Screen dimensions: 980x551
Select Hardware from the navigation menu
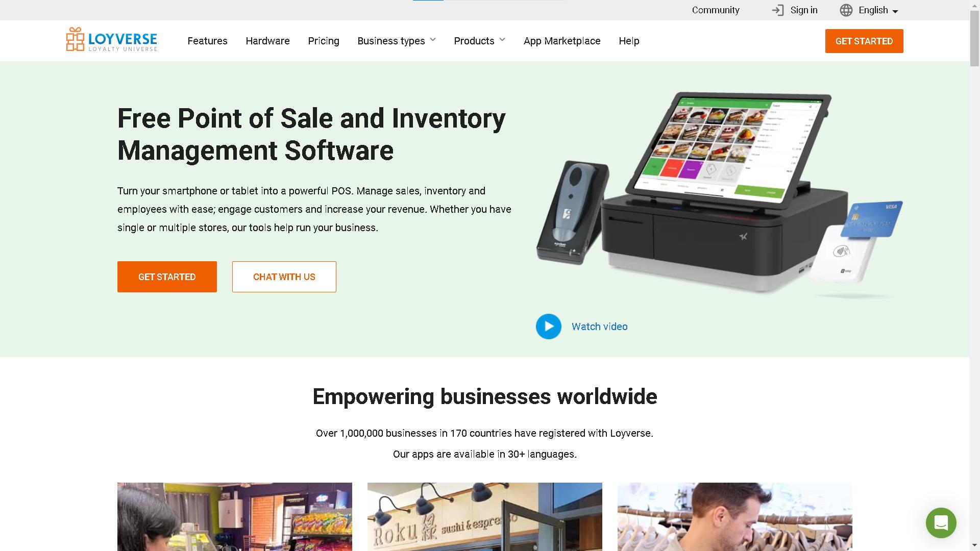pyautogui.click(x=267, y=40)
